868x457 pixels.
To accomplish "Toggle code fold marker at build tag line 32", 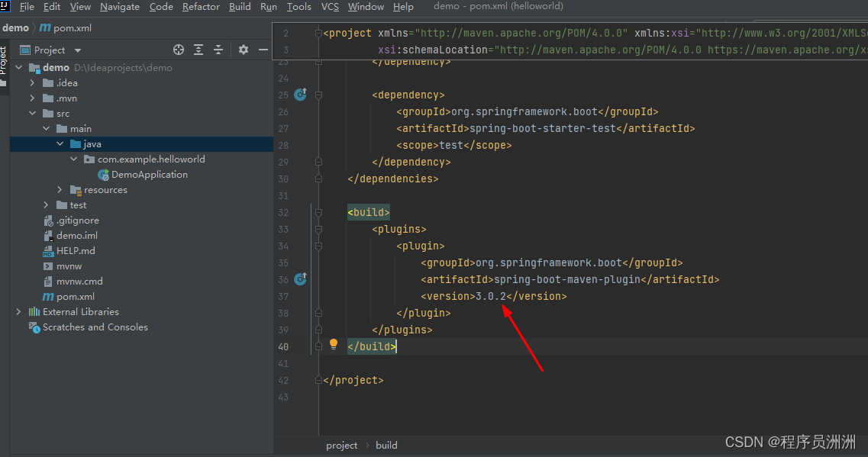I will [318, 212].
